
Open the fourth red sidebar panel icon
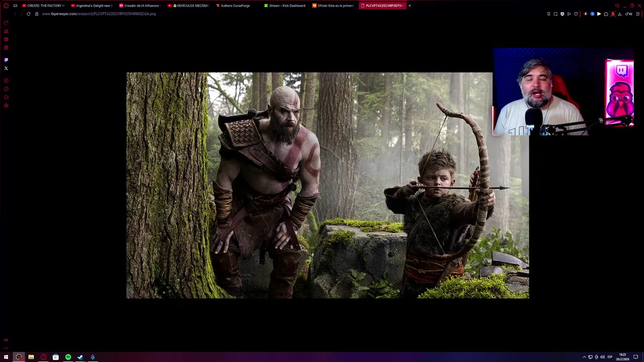click(6, 48)
